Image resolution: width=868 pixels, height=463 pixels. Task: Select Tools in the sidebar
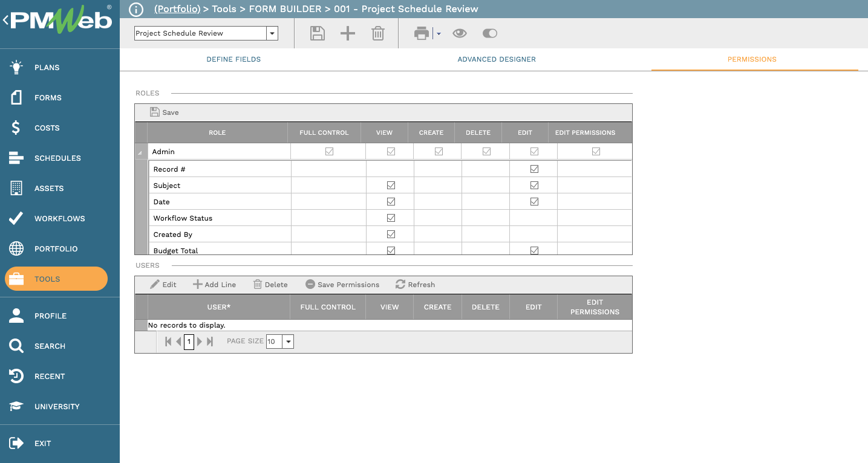(x=56, y=279)
